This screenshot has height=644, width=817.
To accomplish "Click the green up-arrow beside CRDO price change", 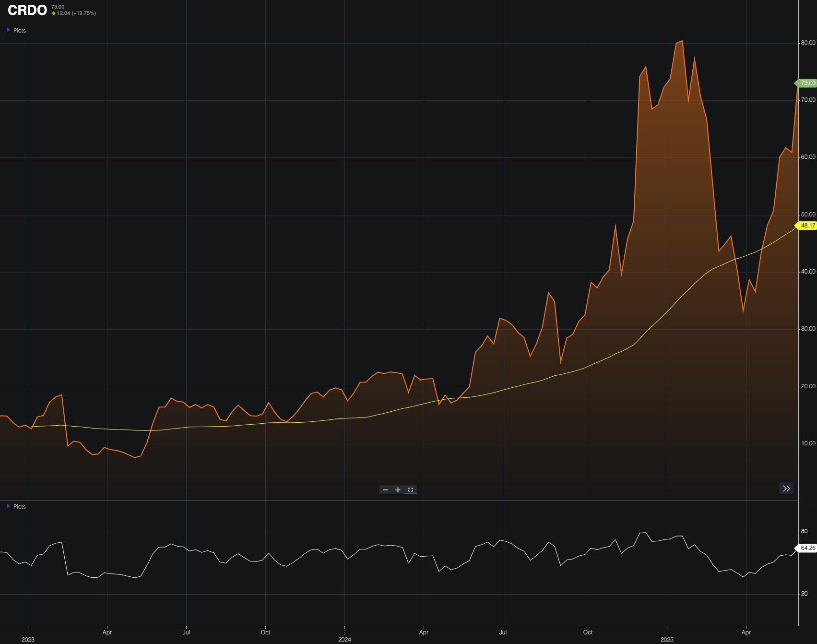I will (53, 13).
